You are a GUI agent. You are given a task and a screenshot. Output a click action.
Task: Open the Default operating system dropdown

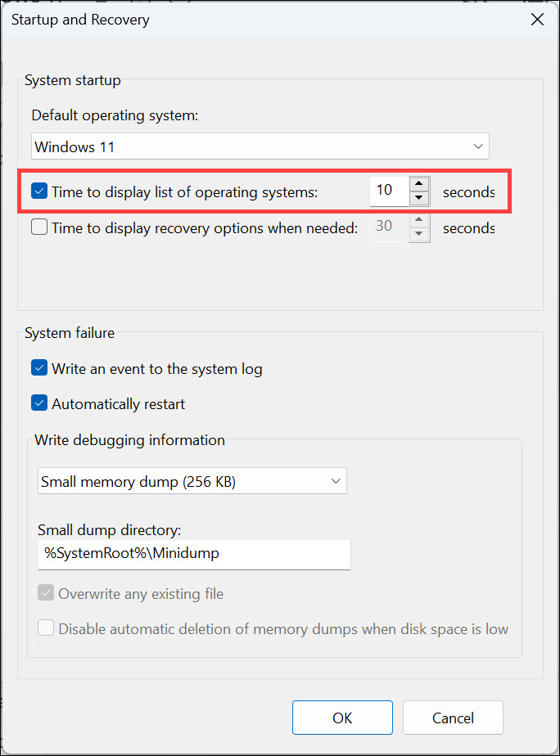click(260, 147)
